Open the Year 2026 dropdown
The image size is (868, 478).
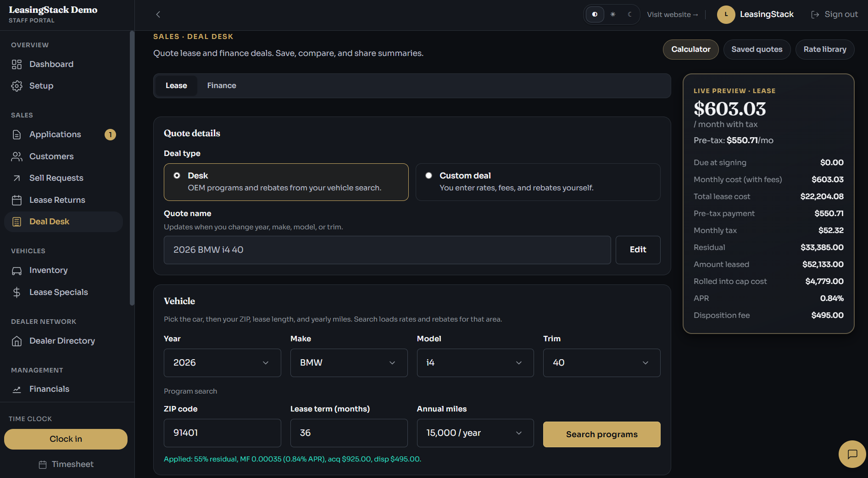222,363
